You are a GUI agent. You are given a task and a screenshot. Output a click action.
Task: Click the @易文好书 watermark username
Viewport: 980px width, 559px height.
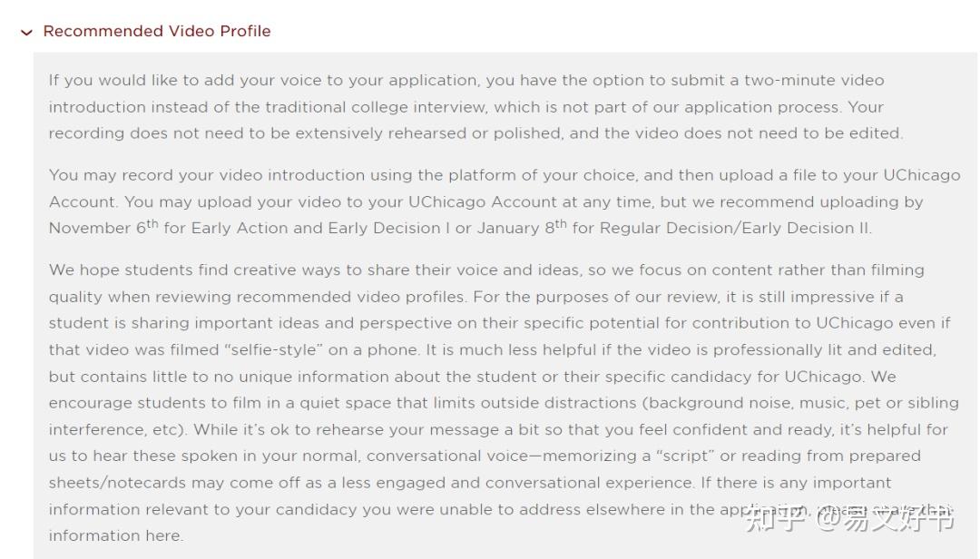point(886,519)
